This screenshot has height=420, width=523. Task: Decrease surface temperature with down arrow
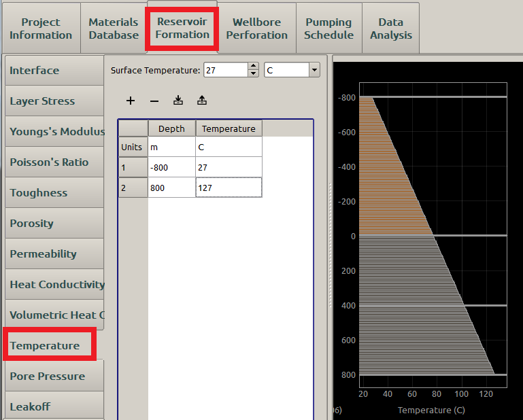(254, 73)
